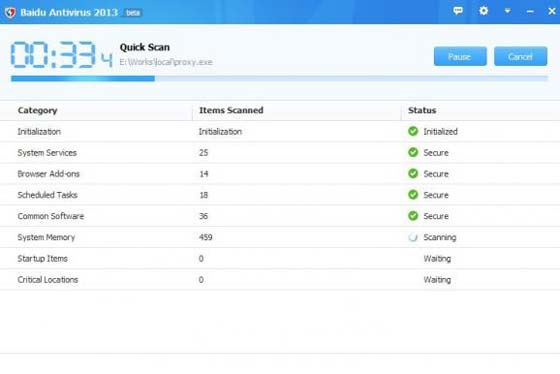
Task: Click the Category column header
Action: [38, 110]
